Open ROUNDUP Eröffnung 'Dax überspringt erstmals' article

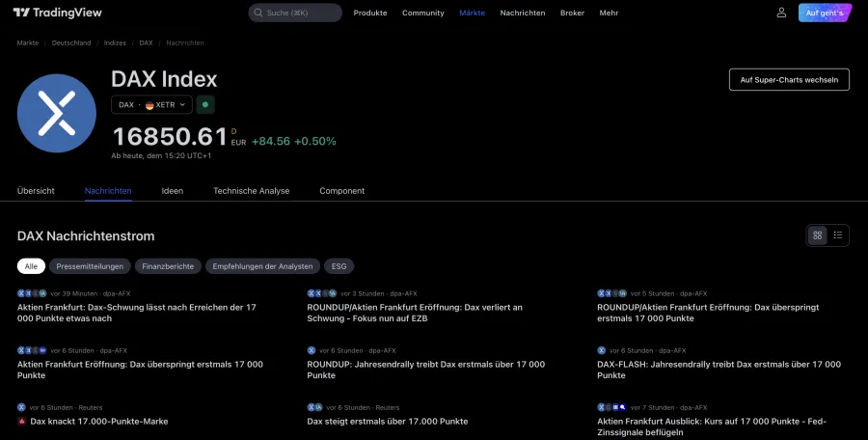click(708, 313)
